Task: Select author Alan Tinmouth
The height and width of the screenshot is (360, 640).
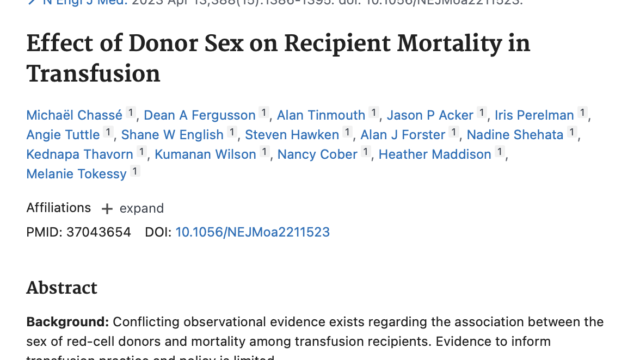Action: (321, 116)
